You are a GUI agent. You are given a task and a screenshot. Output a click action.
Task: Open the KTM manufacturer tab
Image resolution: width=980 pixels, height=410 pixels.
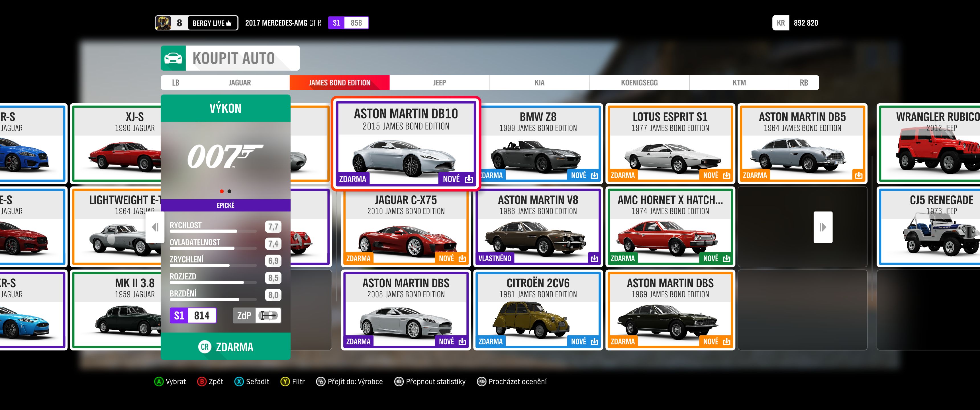739,83
